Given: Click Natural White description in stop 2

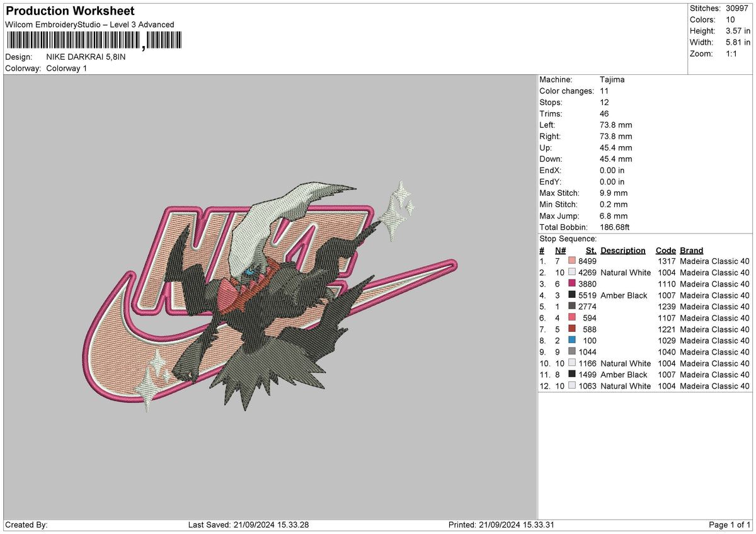Looking at the screenshot, I should click(x=626, y=273).
